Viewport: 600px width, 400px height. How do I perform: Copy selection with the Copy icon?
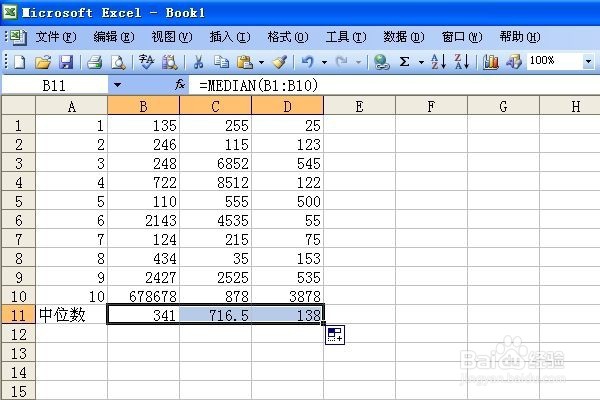point(221,62)
